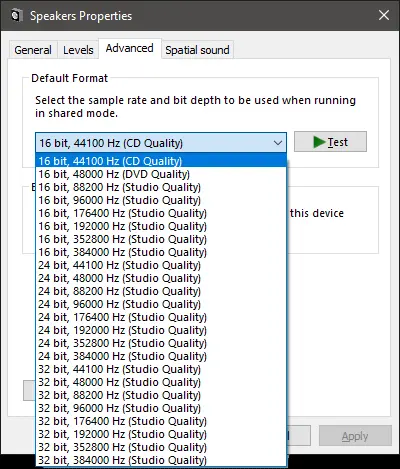Click the Apply button

tap(355, 436)
